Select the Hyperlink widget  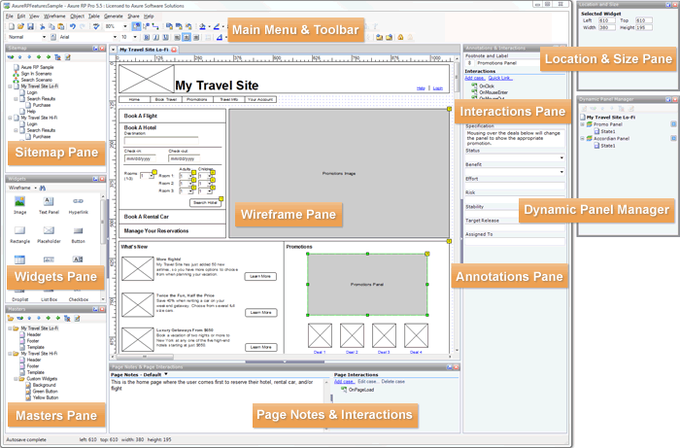(78, 206)
